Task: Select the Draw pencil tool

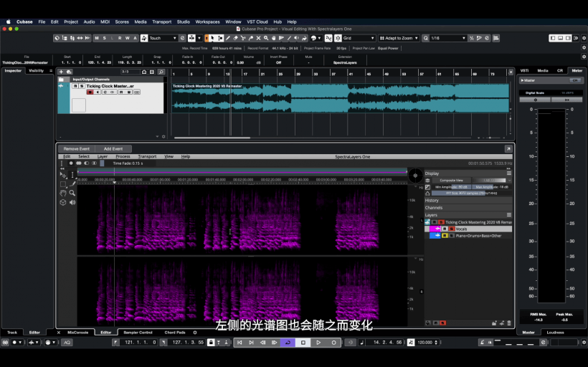Action: (x=227, y=38)
